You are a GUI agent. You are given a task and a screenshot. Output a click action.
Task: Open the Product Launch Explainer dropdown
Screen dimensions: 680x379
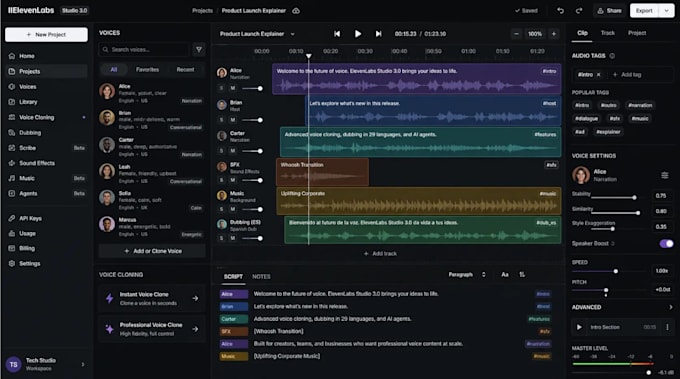tap(257, 34)
